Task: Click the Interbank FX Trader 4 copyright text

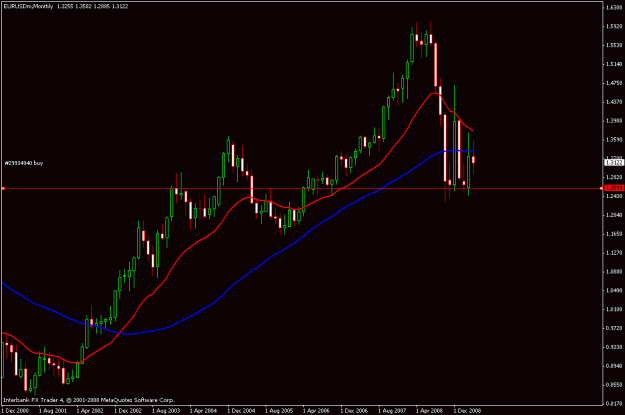Action: pyautogui.click(x=89, y=399)
